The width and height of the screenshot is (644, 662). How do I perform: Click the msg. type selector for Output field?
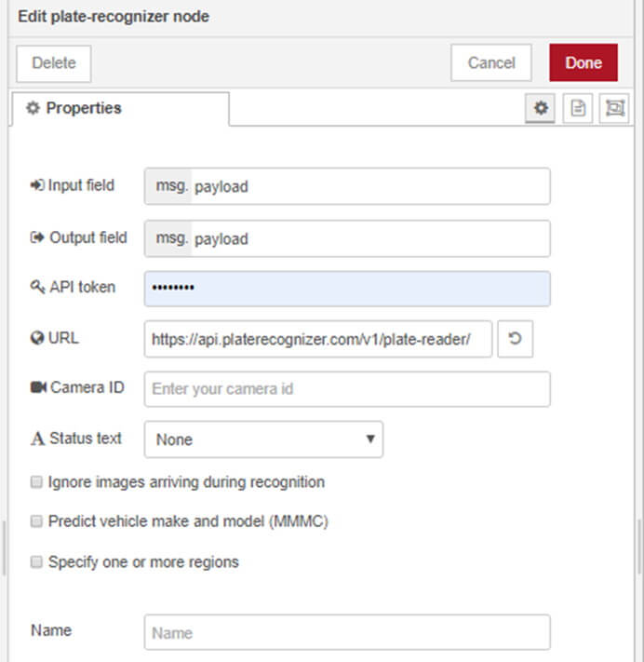pyautogui.click(x=168, y=238)
